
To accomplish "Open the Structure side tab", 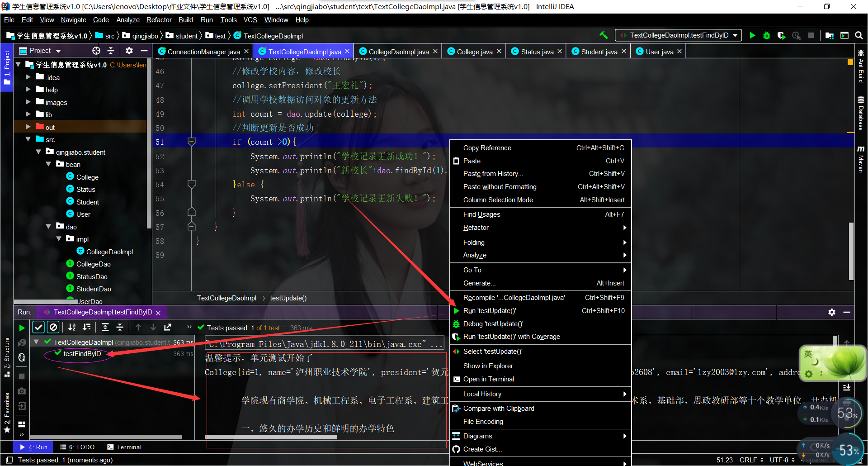I will (x=7, y=357).
